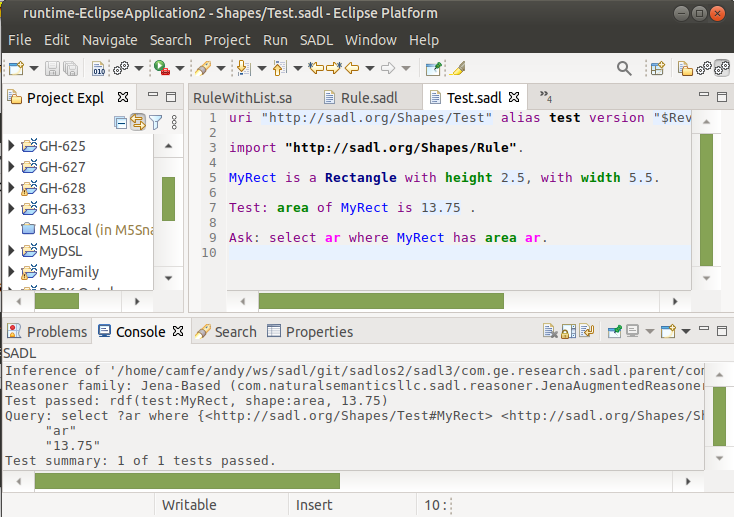This screenshot has width=734, height=517.
Task: Expand the GH-633 project node
Action: point(11,209)
